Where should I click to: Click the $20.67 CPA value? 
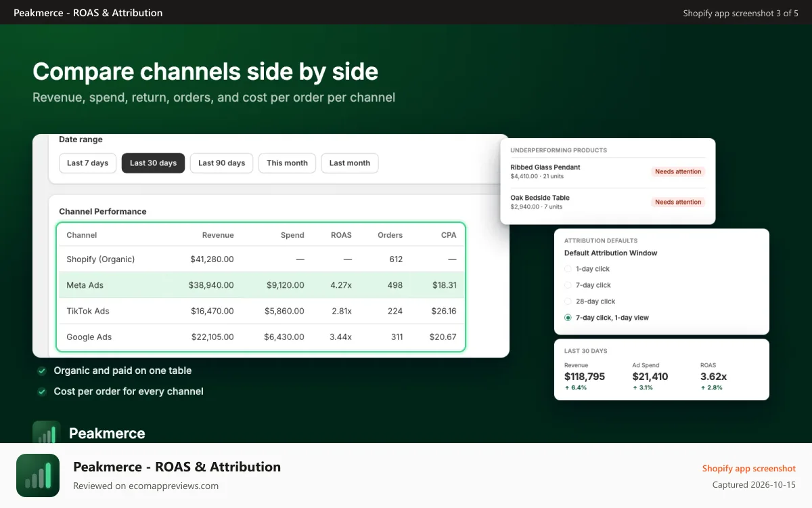(444, 337)
